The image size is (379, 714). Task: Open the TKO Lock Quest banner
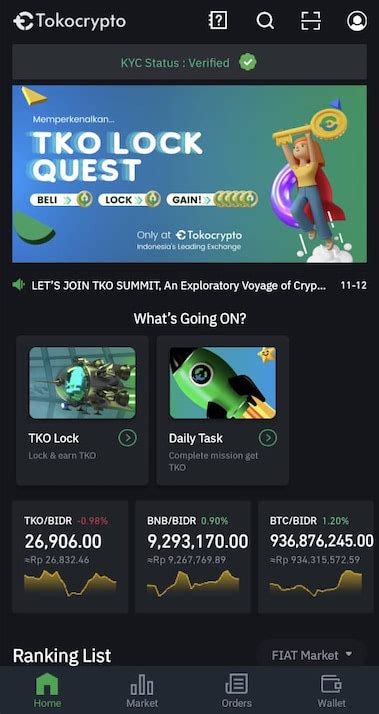coord(190,174)
